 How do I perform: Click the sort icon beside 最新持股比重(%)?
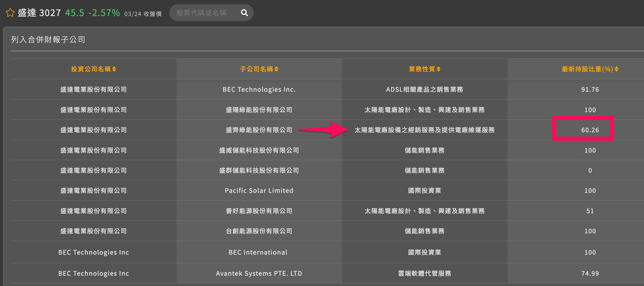point(617,69)
